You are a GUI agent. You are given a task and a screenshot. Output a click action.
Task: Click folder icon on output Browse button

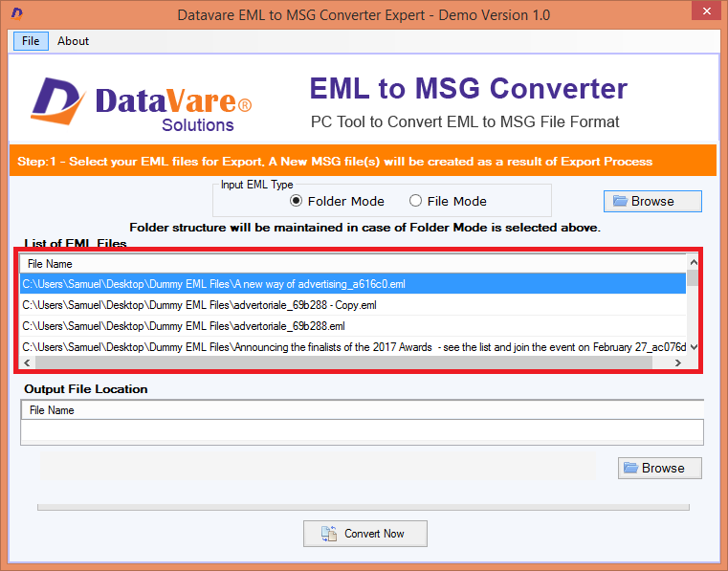click(630, 468)
